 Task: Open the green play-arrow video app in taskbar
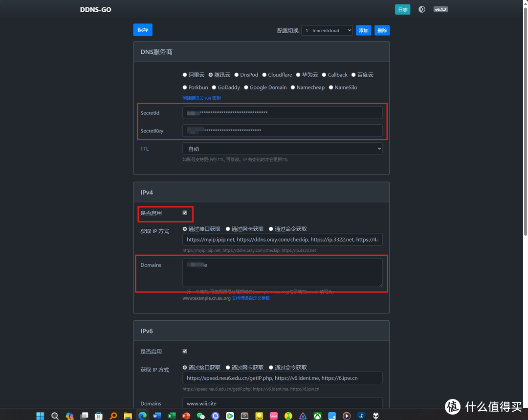click(230, 416)
